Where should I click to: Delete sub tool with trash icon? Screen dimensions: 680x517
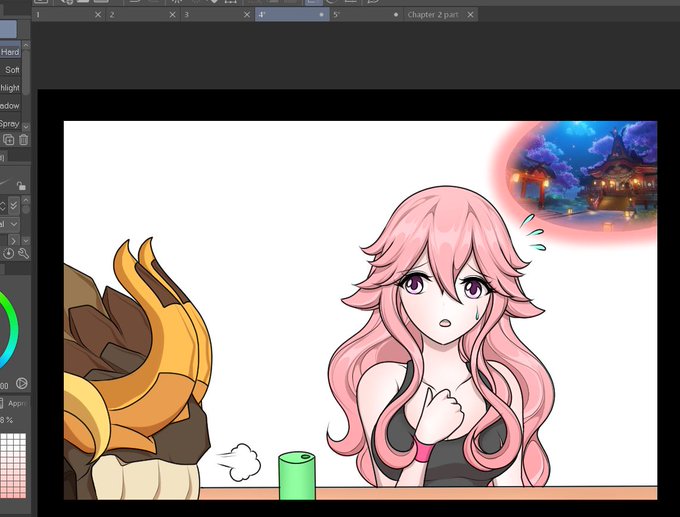click(23, 140)
